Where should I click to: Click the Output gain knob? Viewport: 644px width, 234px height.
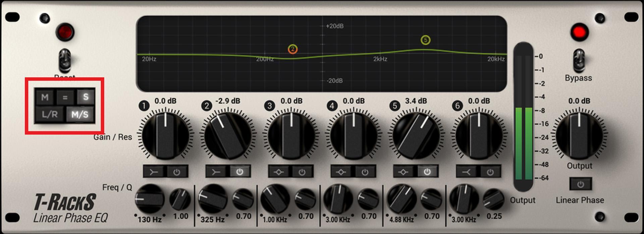pyautogui.click(x=579, y=135)
